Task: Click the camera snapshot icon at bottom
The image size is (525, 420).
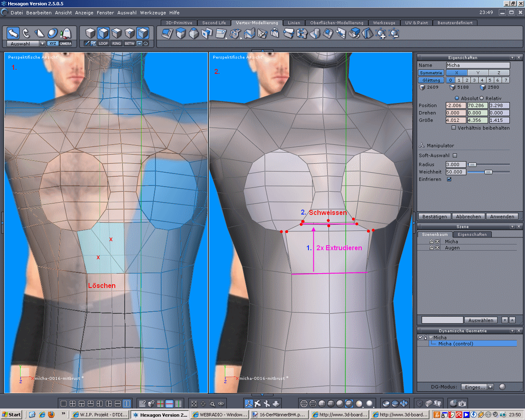Action: point(462,404)
